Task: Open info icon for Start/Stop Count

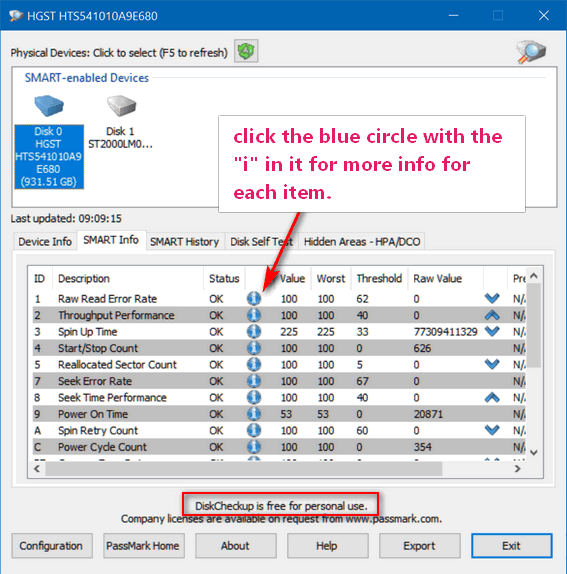Action: [x=254, y=348]
